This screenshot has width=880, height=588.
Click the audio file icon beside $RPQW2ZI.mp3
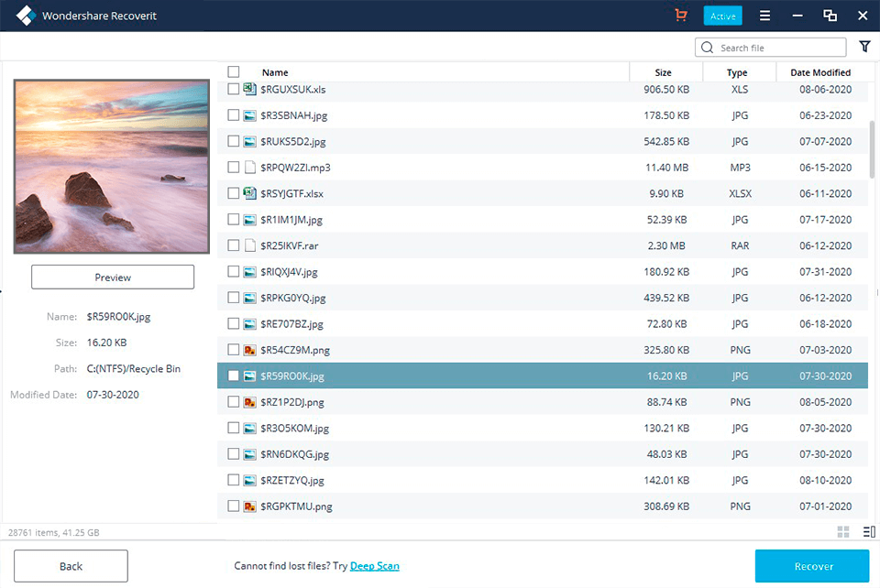pos(248,168)
